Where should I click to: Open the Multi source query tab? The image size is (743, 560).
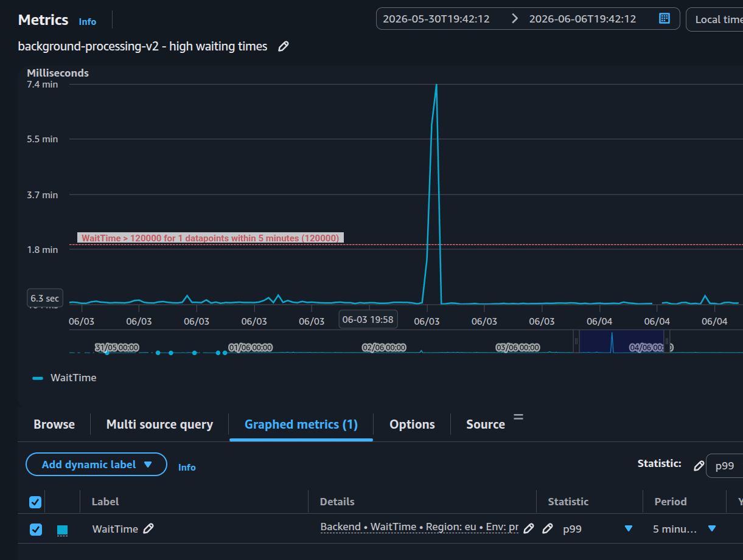(159, 424)
